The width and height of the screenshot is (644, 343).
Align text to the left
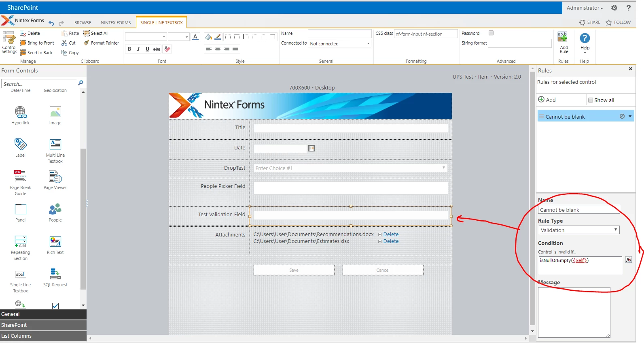coord(209,49)
